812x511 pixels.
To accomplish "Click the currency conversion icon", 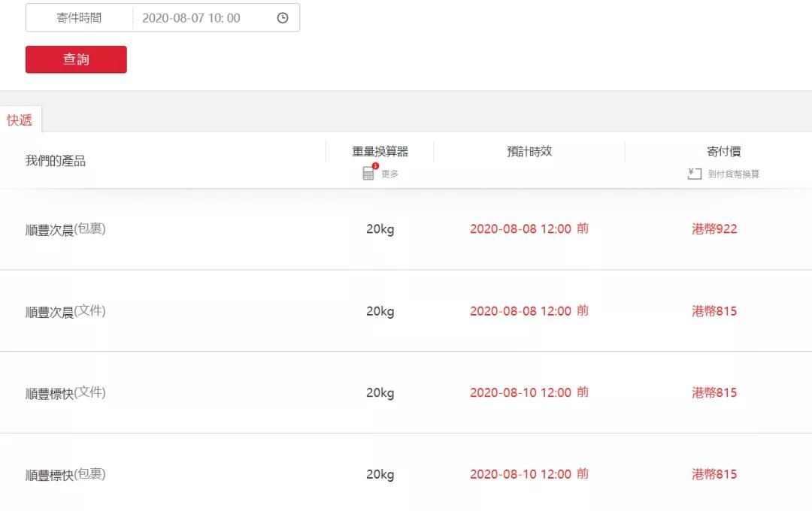I will 695,174.
